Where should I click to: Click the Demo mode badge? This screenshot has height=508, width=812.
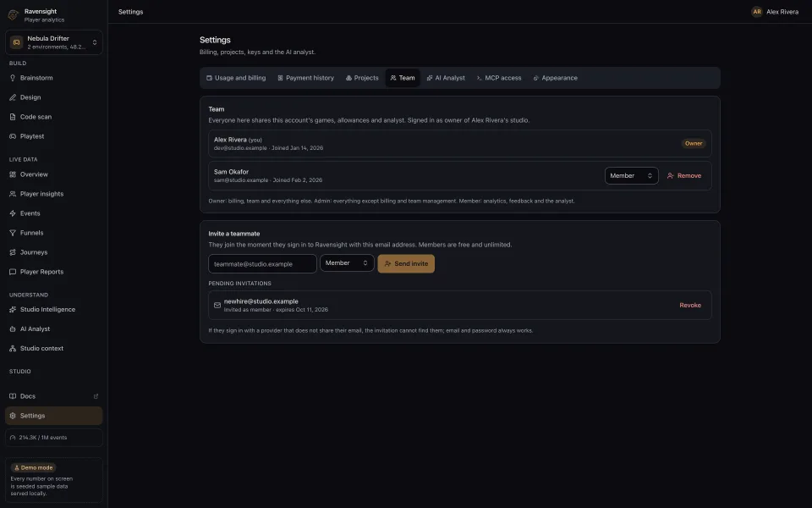point(33,467)
